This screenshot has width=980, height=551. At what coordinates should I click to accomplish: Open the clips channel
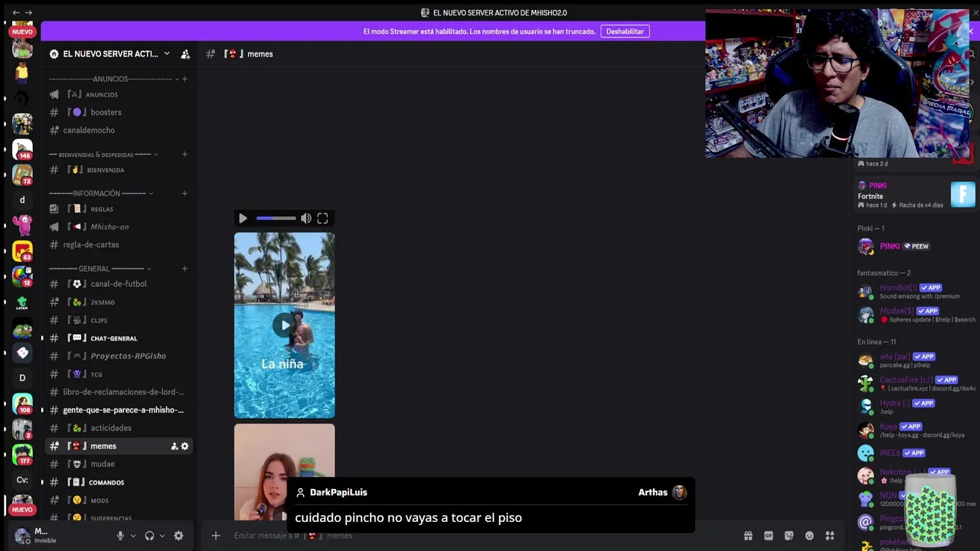(118, 320)
